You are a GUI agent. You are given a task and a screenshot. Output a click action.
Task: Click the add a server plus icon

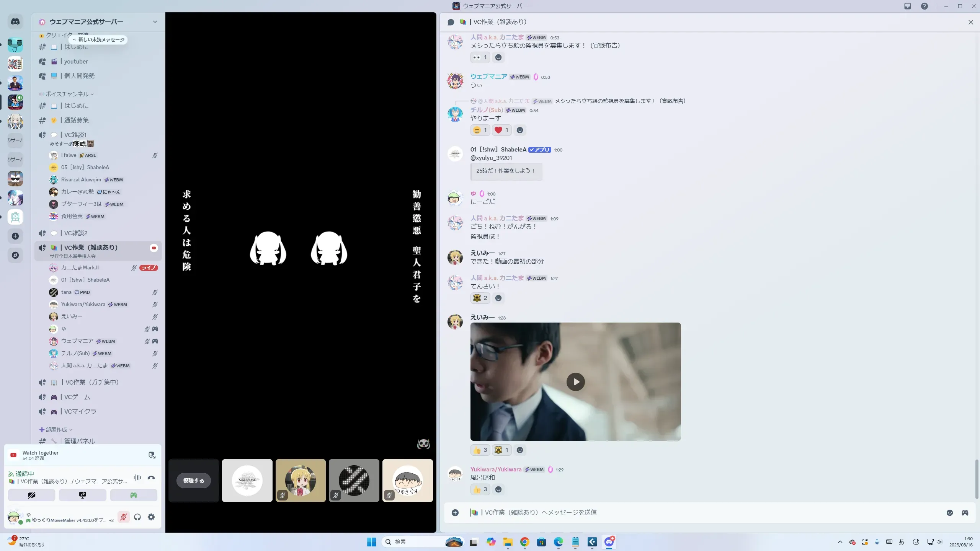click(15, 236)
